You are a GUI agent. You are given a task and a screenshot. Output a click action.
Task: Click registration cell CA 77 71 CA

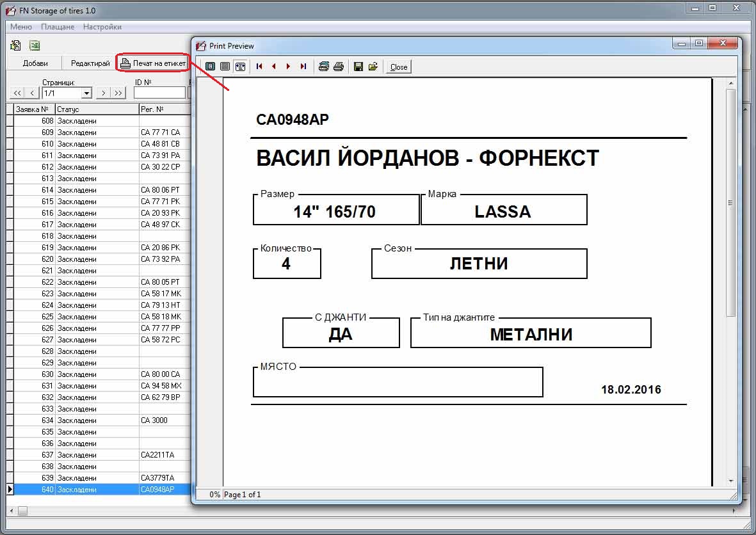[x=165, y=132]
